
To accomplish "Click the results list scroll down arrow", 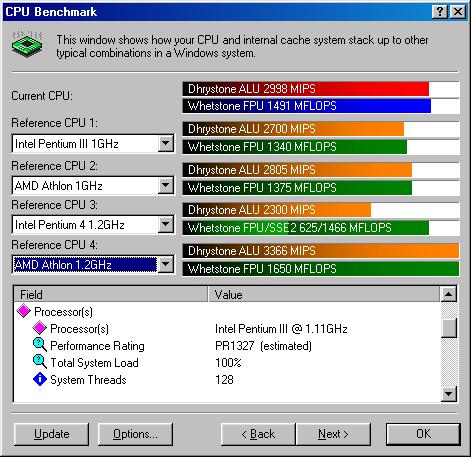I will (x=449, y=394).
